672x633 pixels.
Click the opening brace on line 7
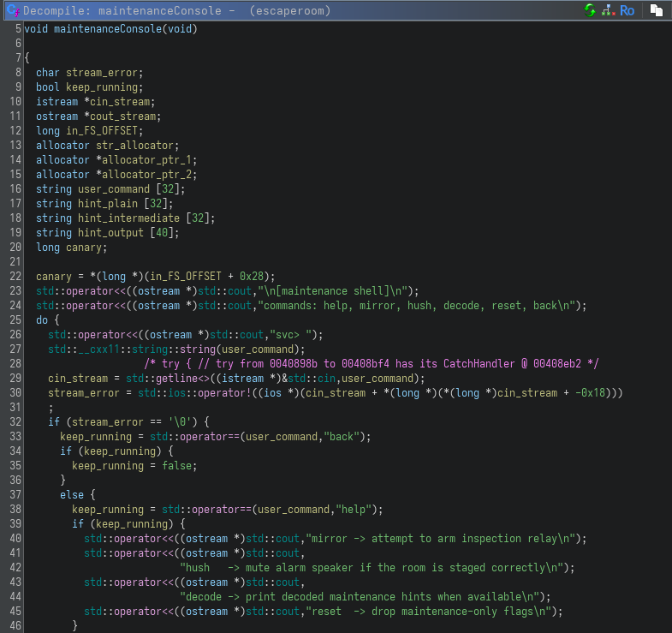[27, 58]
